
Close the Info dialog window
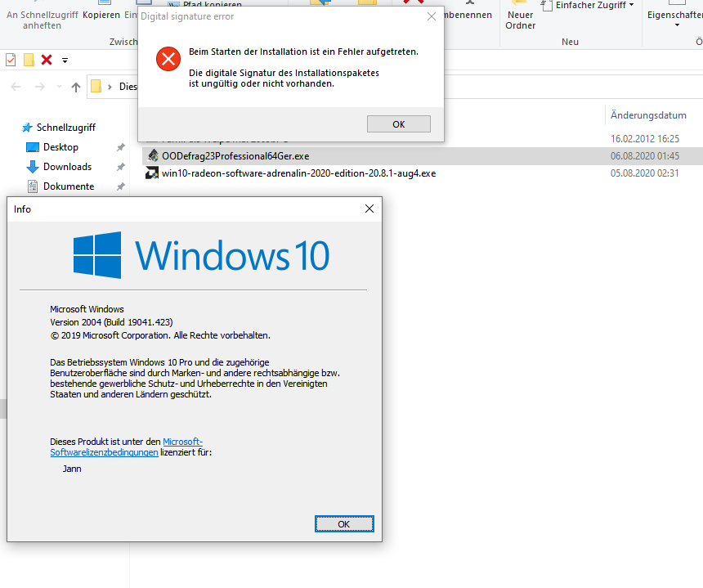point(369,209)
